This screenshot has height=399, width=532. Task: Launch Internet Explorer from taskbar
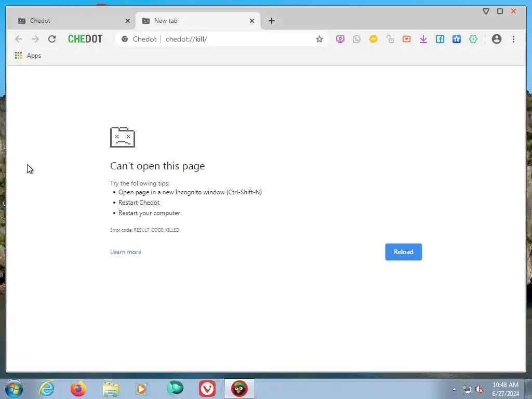coord(46,389)
